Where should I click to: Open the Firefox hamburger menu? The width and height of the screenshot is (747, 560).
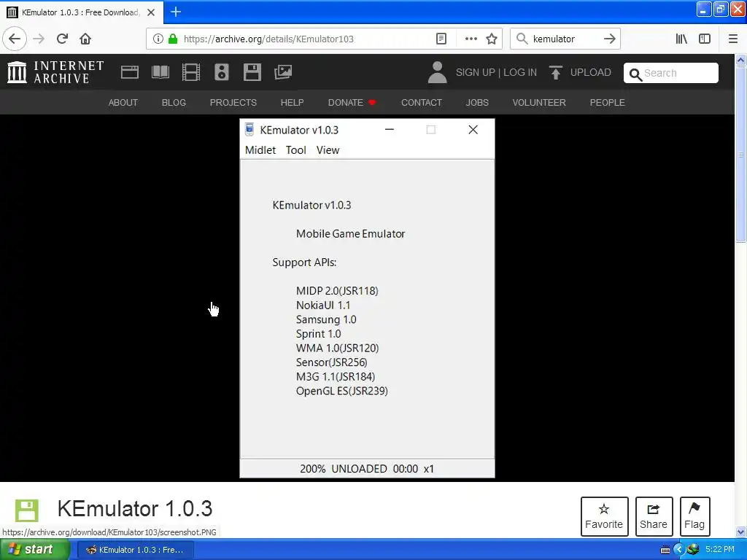point(733,39)
